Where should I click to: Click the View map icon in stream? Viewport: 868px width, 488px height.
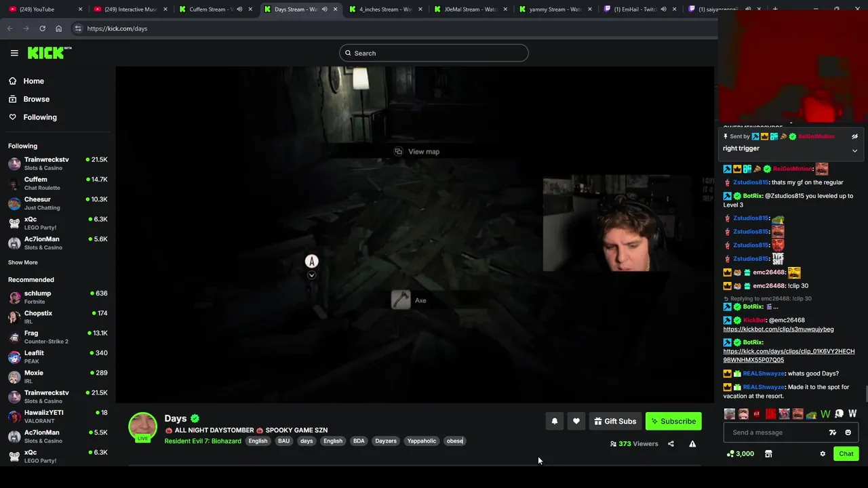tap(398, 152)
